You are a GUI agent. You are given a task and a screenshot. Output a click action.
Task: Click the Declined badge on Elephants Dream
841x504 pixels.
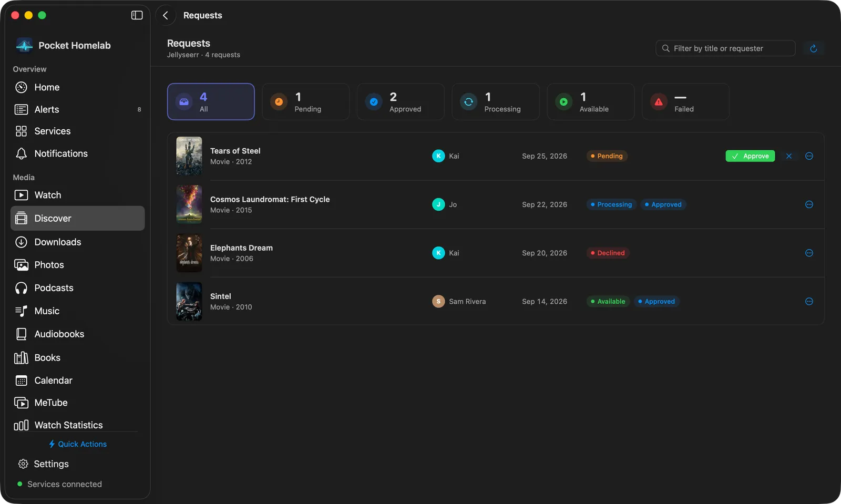pyautogui.click(x=608, y=253)
